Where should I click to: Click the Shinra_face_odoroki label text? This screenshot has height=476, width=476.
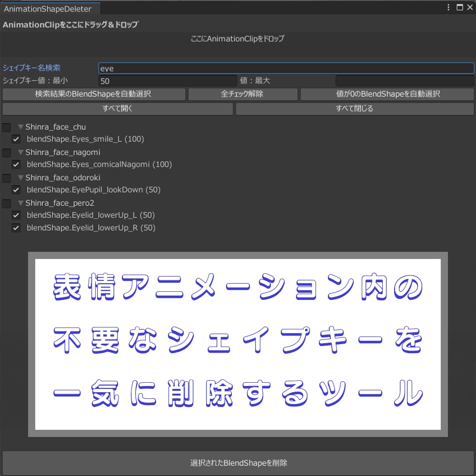tap(63, 178)
